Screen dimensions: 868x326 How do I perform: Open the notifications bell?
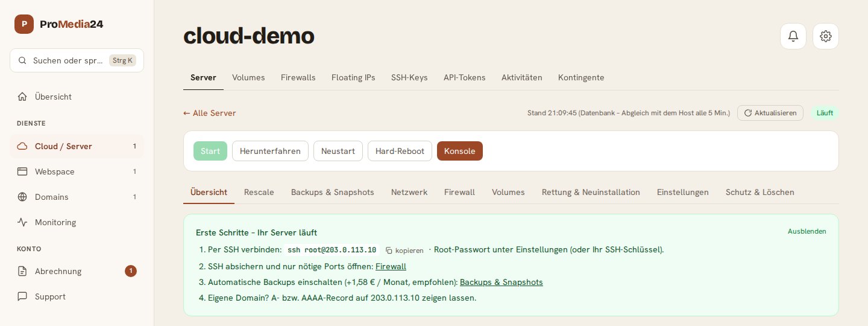point(793,36)
